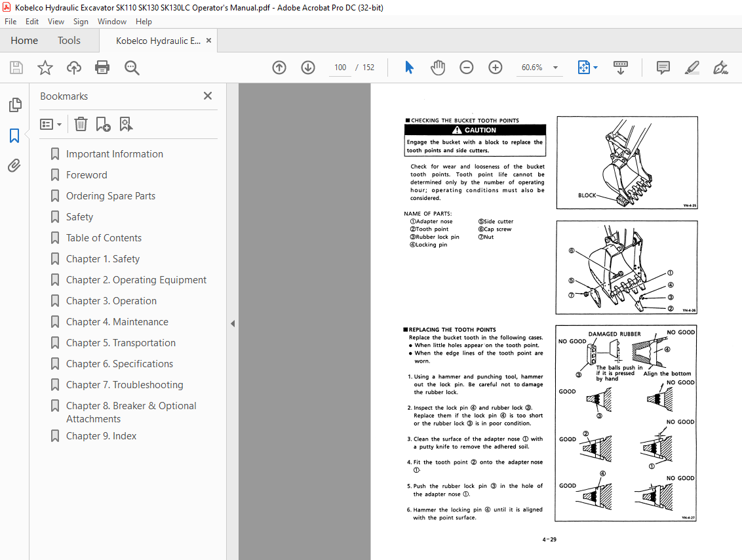742x560 pixels.
Task: Switch to the Home tab
Action: click(x=24, y=41)
